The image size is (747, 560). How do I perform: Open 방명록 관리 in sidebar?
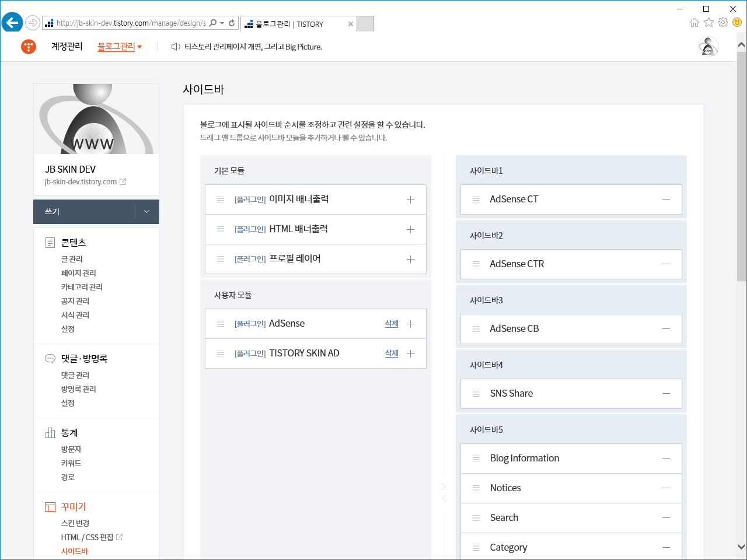click(x=79, y=389)
